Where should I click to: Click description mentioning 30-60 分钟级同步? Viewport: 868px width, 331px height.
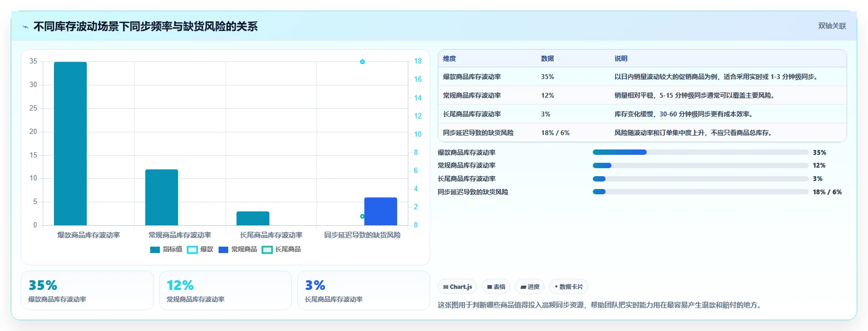coord(683,114)
